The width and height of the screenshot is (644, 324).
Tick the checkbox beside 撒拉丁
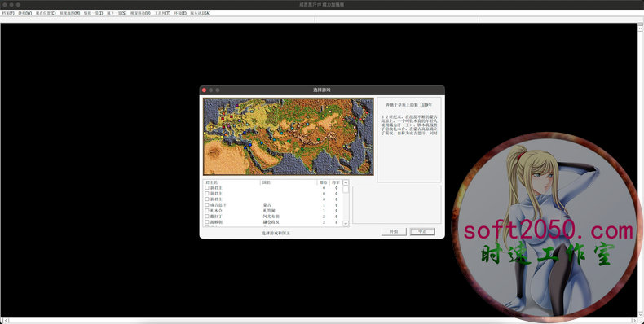coord(207,217)
